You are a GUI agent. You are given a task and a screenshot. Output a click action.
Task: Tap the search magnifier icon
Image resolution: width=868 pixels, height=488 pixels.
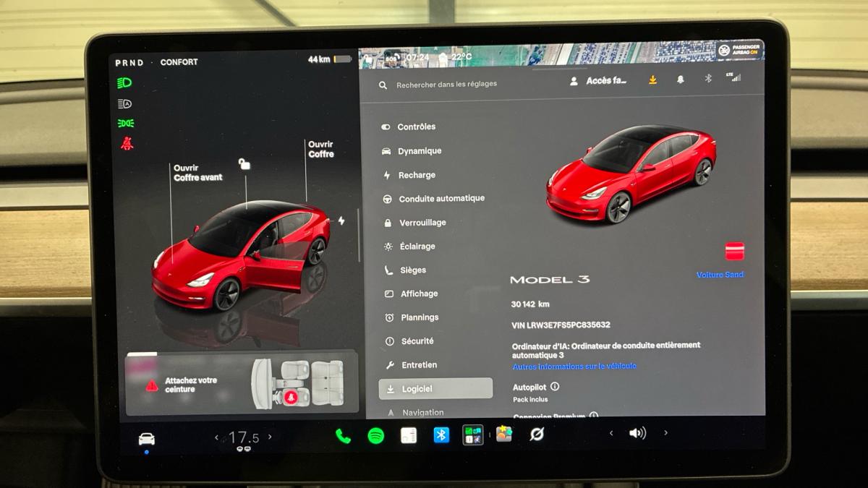tap(383, 85)
